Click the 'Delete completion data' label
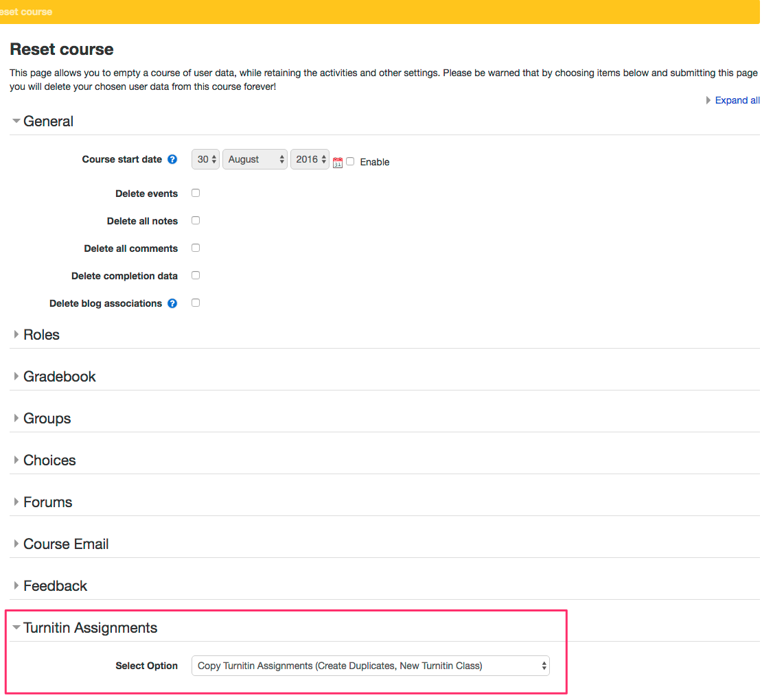The image size is (773, 700). (124, 276)
